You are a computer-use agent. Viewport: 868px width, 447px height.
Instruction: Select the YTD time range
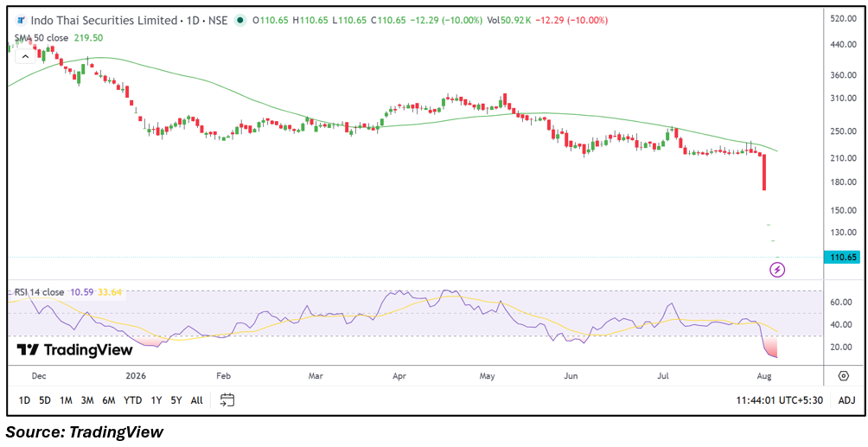pos(133,400)
